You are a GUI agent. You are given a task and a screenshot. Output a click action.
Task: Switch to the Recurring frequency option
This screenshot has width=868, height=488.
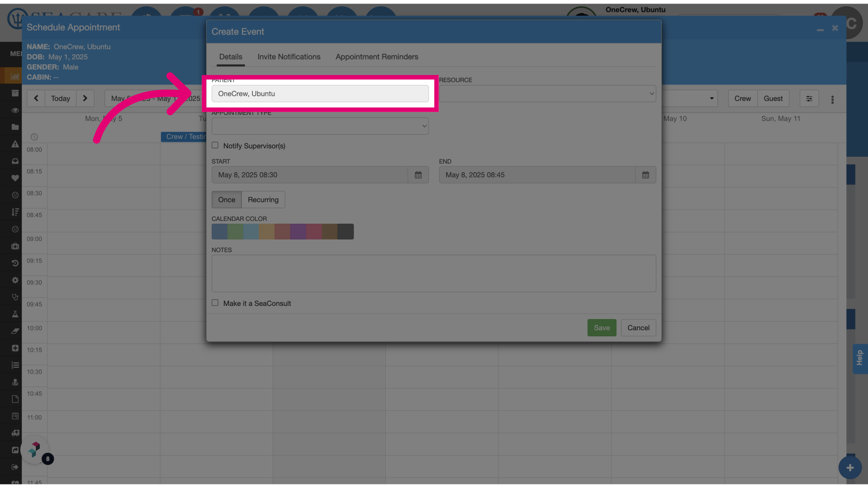click(263, 200)
